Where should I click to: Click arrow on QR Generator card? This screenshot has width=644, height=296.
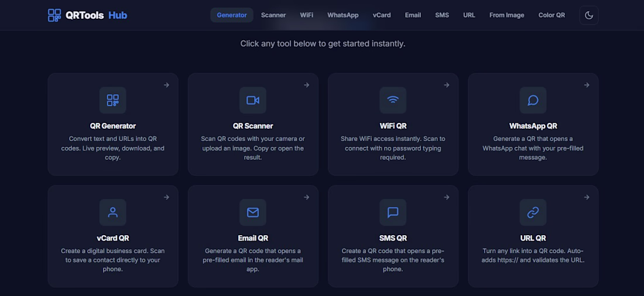click(166, 85)
